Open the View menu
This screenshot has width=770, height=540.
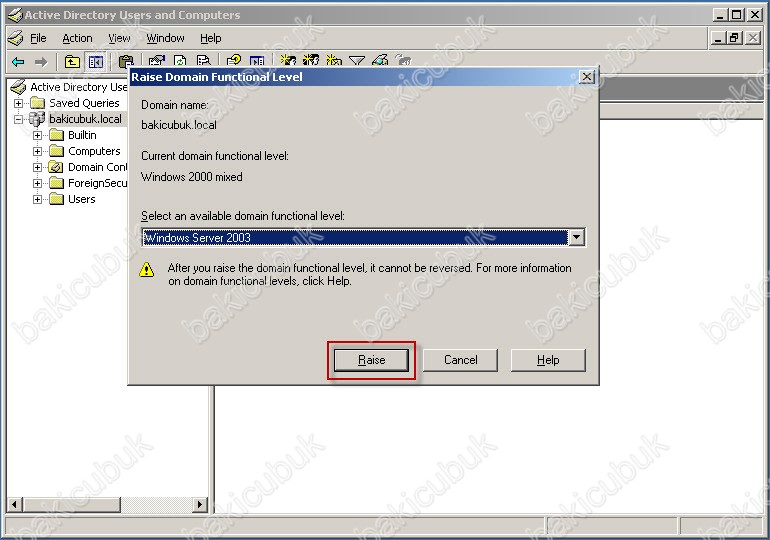[x=119, y=38]
